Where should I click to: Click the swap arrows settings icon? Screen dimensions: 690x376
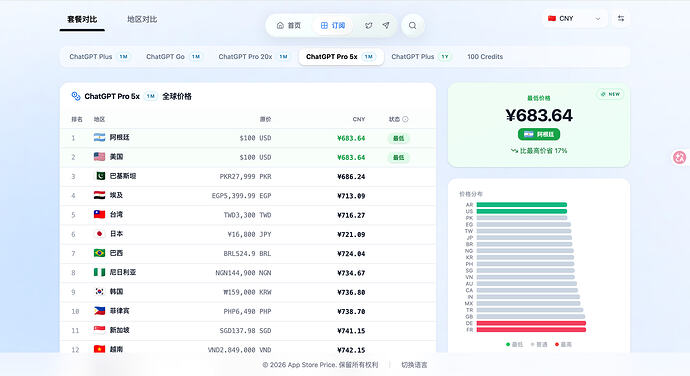620,18
